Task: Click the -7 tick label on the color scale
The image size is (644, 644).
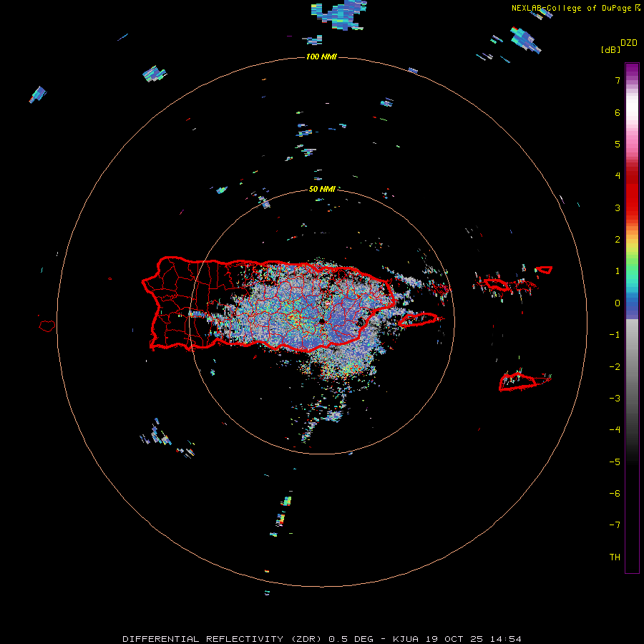Action: click(x=615, y=525)
